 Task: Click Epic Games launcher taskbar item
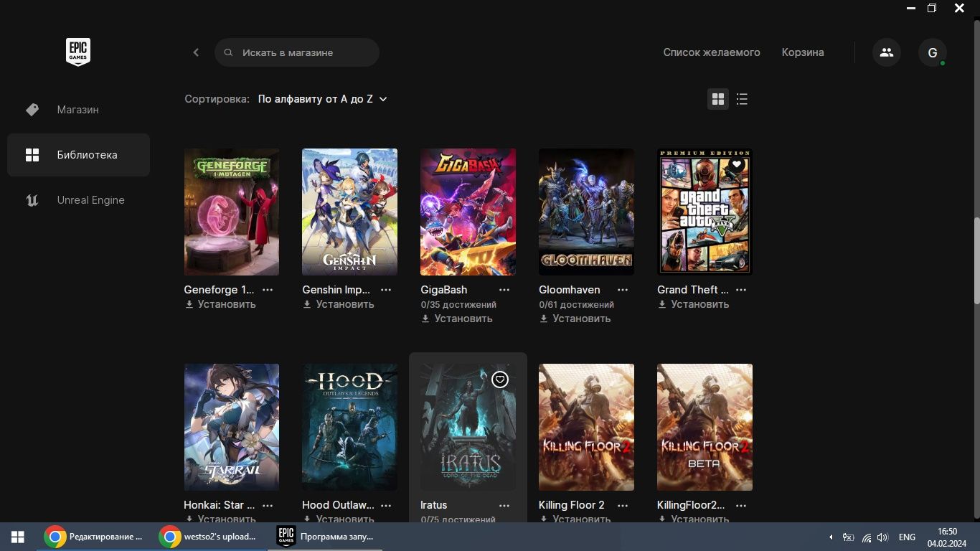(324, 537)
